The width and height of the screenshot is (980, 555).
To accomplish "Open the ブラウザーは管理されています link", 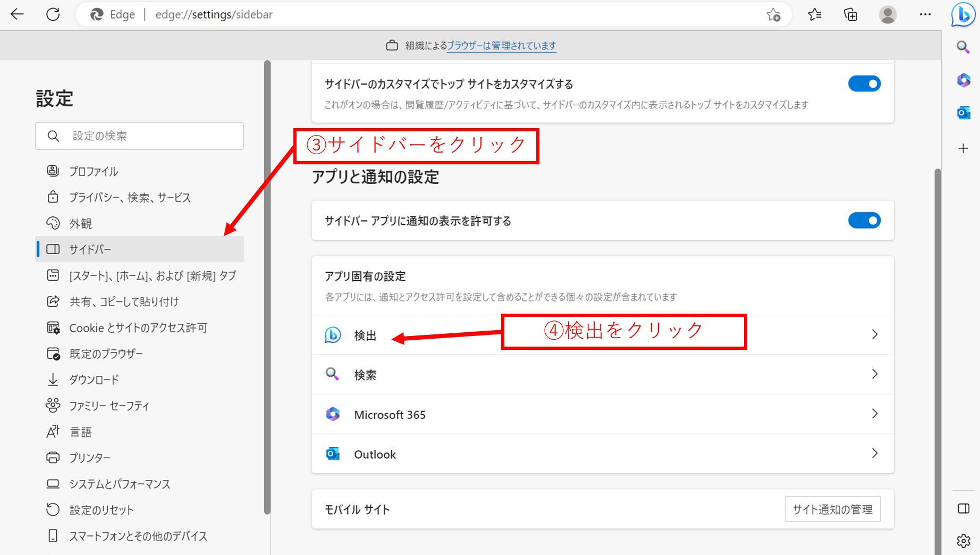I will 501,46.
